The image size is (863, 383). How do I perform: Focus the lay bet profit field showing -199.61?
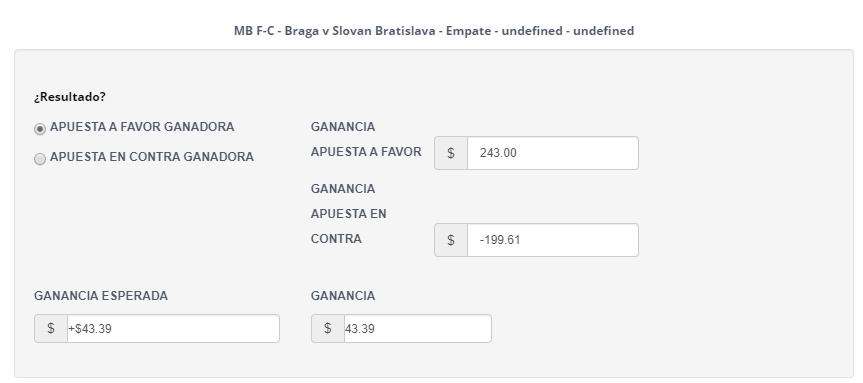[553, 240]
